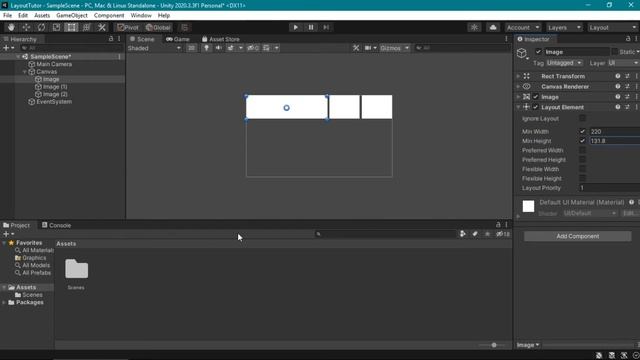Select Image (1) in Hierarchy

coord(55,87)
